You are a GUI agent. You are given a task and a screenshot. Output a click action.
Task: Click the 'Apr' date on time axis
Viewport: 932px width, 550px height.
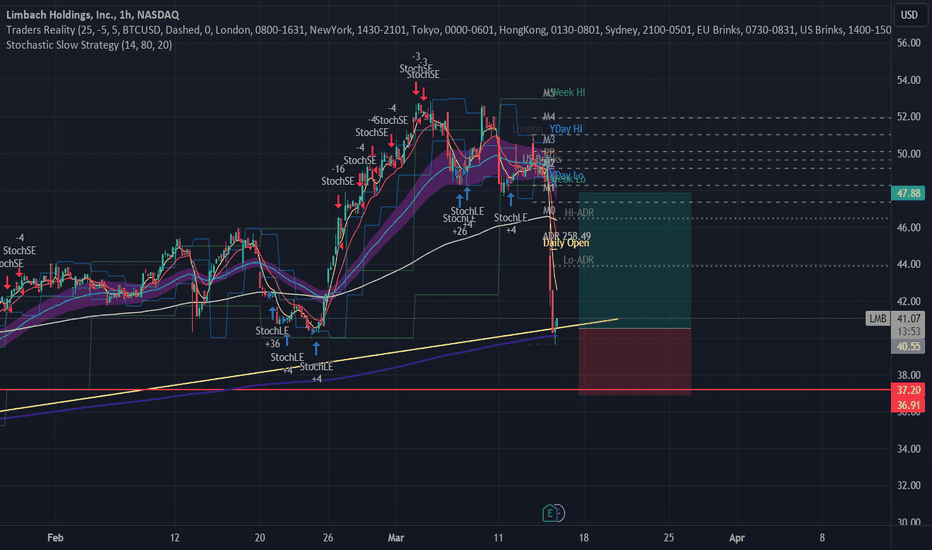736,538
